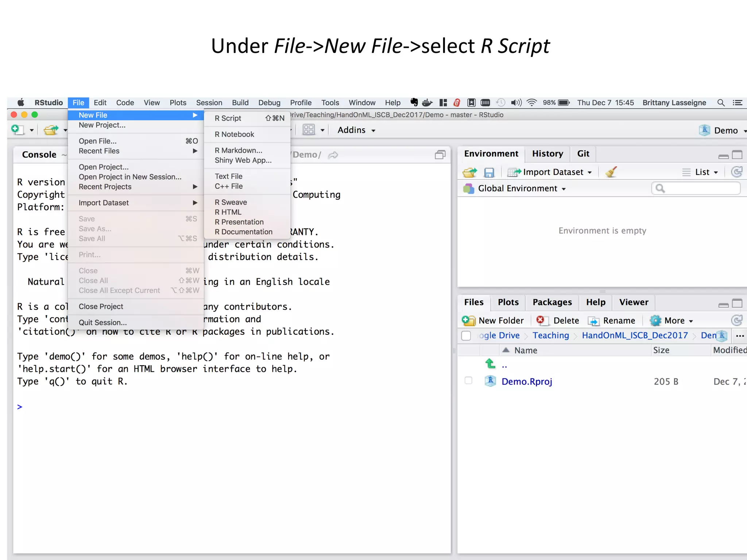
Task: Click the Evernote elephant menu bar icon
Action: click(414, 102)
